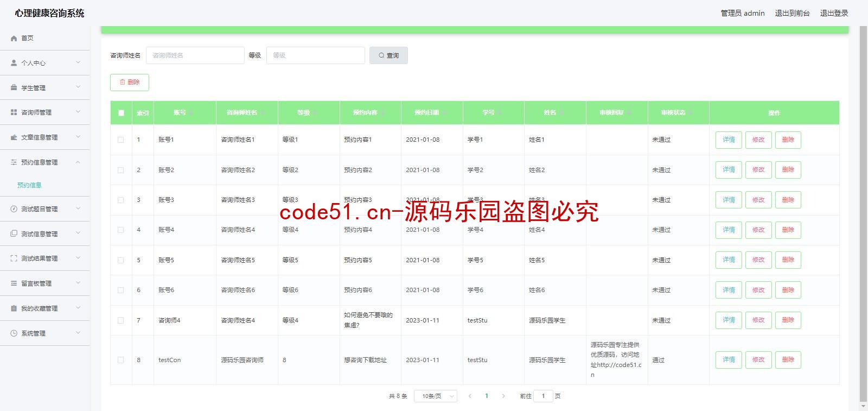Image resolution: width=868 pixels, height=411 pixels.
Task: Check the row for 账号2
Action: 121,170
